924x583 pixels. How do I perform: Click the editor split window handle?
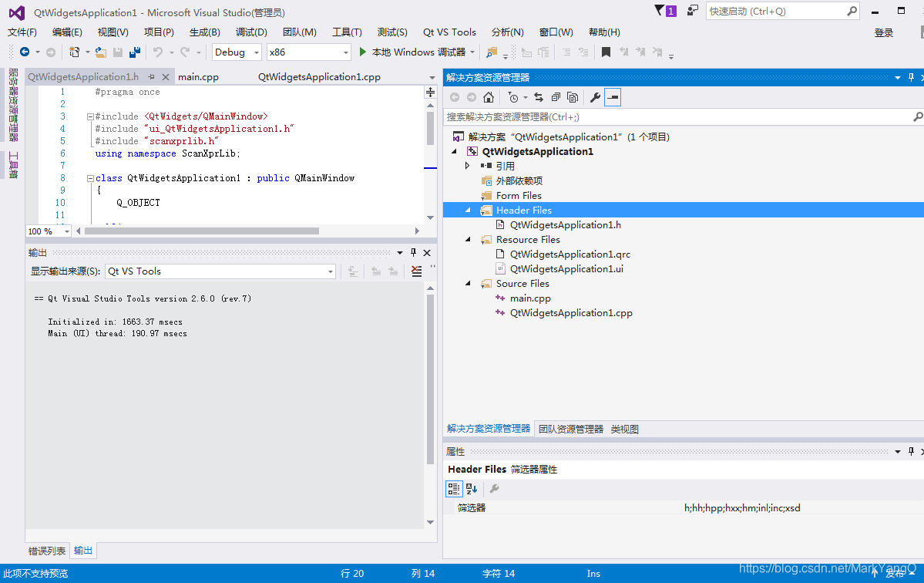[430, 92]
